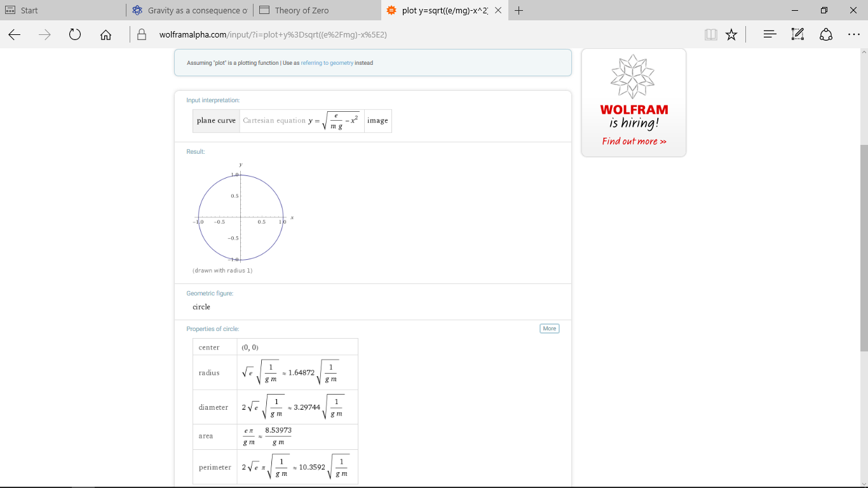
Task: Open a new tab with plus button
Action: 519,10
